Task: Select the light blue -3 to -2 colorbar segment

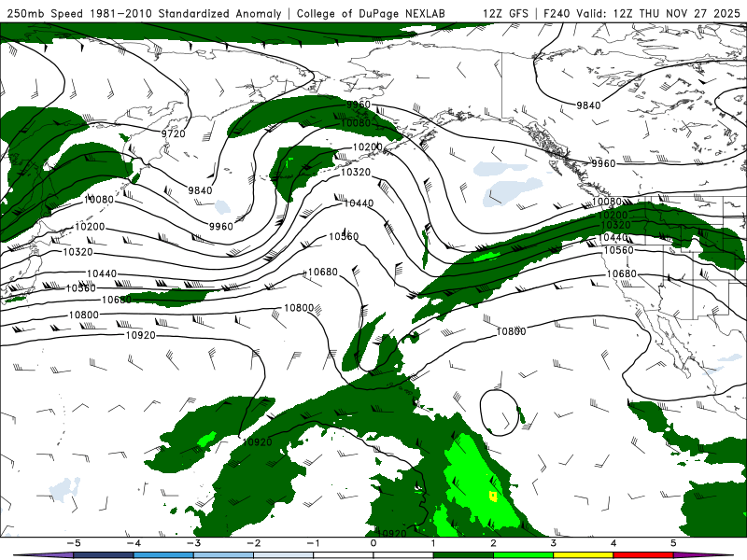Action: coord(223,555)
